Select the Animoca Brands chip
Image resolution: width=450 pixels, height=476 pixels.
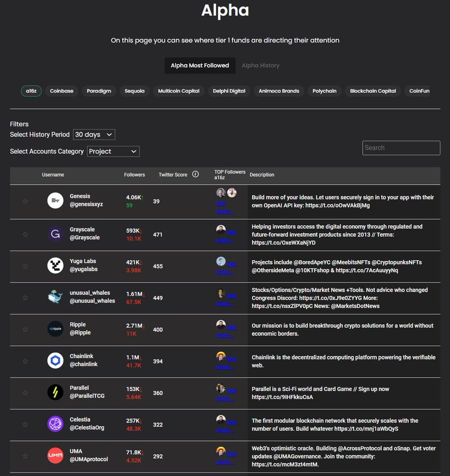[279, 91]
